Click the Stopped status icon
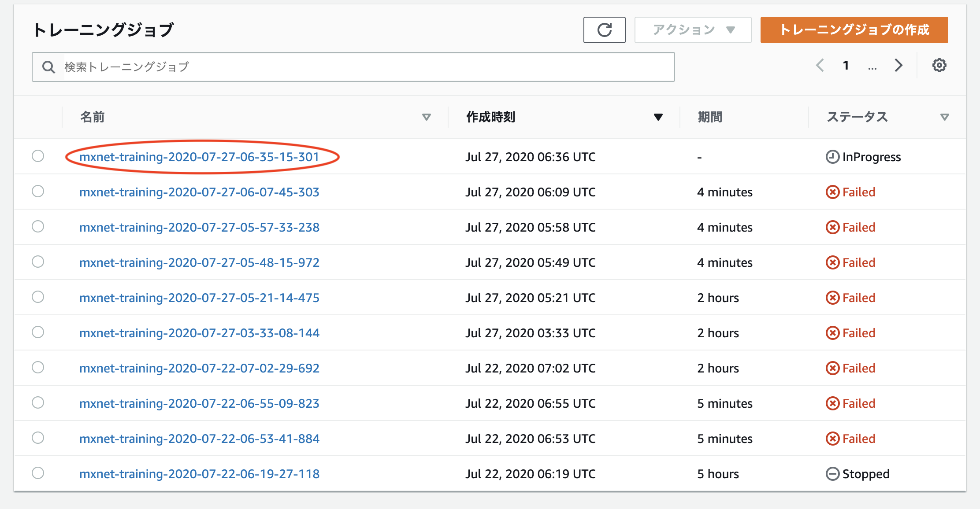Viewport: 980px width, 509px height. pos(832,474)
